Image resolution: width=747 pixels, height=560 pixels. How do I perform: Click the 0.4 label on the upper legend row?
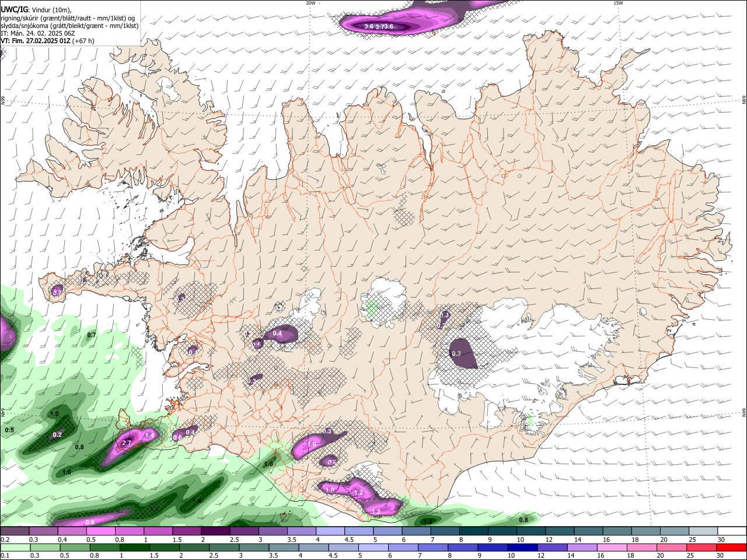coord(62,540)
